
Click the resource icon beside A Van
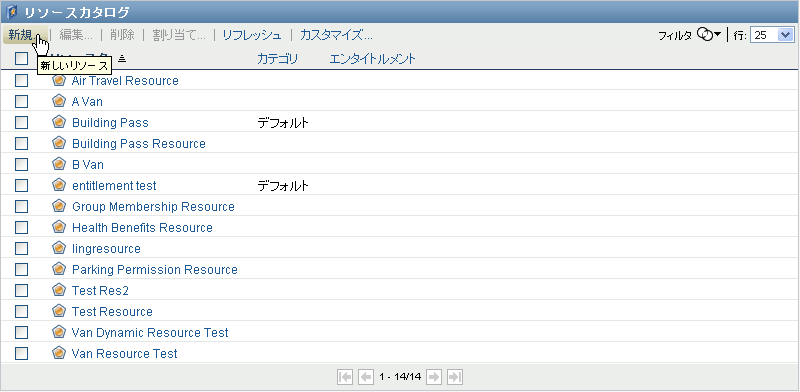(59, 101)
